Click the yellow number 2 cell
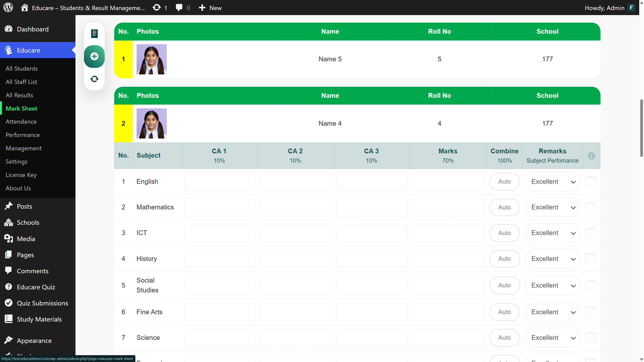The width and height of the screenshot is (644, 362). tap(123, 123)
